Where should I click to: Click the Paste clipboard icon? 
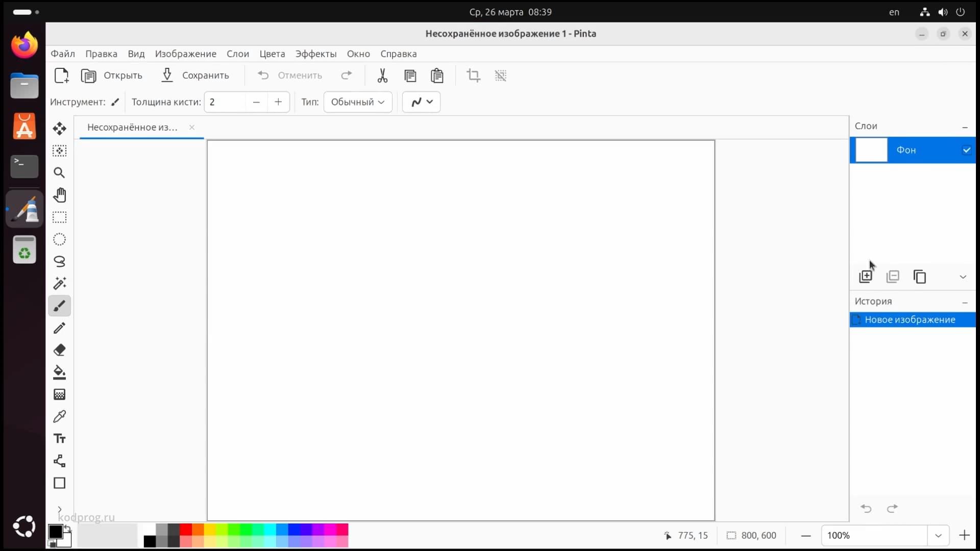[x=437, y=76]
